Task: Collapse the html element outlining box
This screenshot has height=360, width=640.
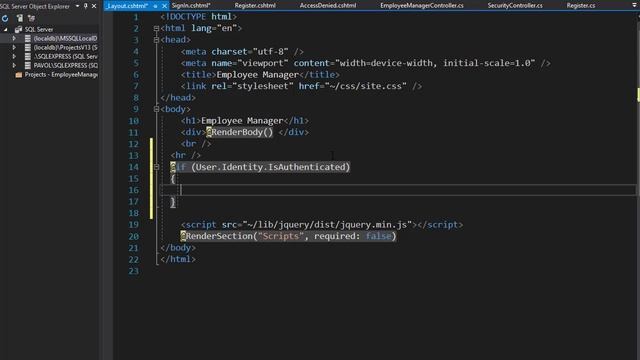Action: pos(156,29)
